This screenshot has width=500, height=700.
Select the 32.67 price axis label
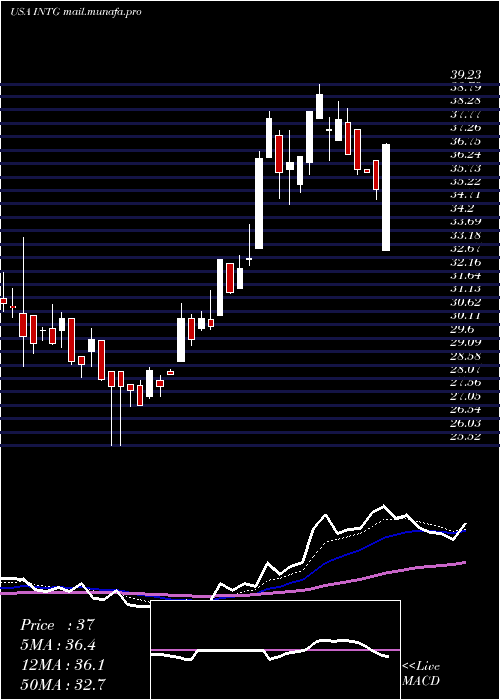coord(465,249)
